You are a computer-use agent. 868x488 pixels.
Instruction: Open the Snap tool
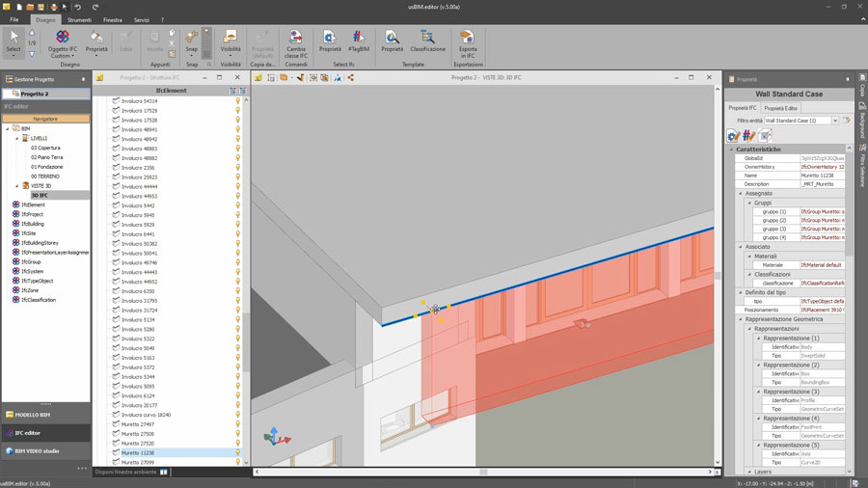pos(192,42)
